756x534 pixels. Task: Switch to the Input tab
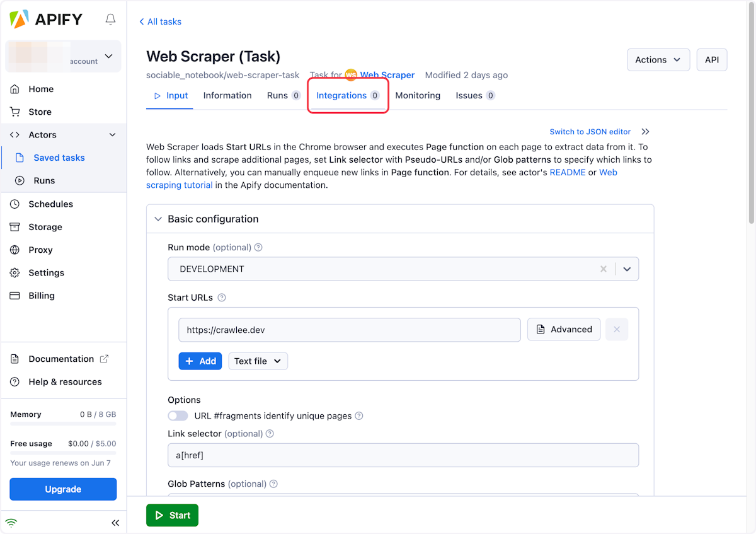tap(170, 96)
